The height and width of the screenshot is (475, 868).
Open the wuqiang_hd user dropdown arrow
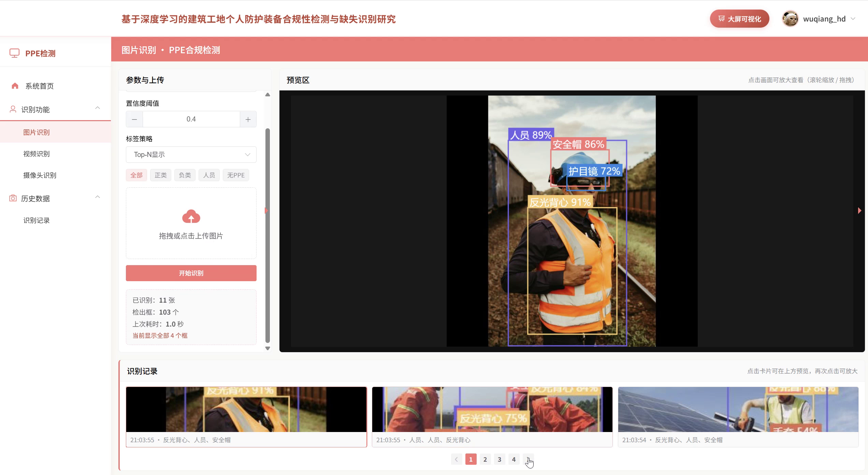[853, 19]
